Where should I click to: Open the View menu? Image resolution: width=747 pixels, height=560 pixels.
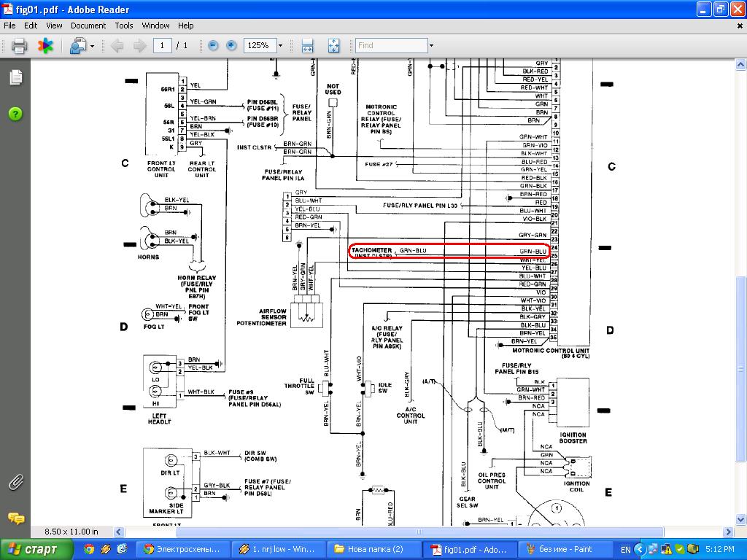coord(54,26)
